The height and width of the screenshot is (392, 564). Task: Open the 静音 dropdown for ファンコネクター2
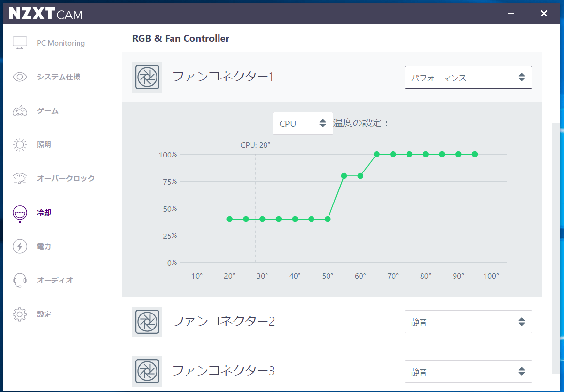click(468, 322)
